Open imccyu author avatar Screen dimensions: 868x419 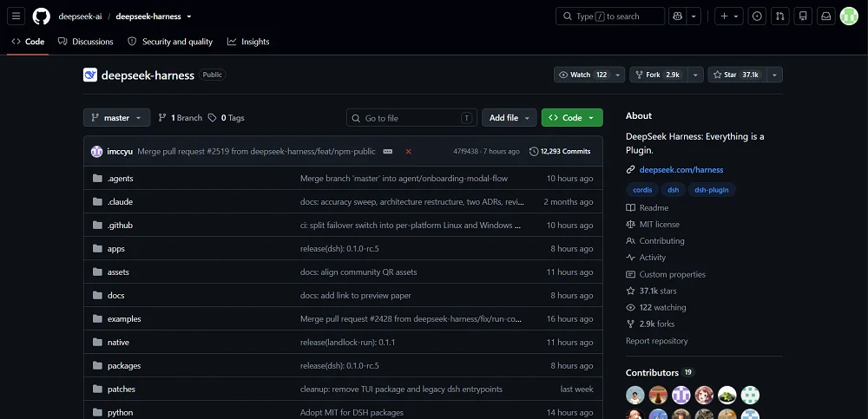click(x=97, y=151)
